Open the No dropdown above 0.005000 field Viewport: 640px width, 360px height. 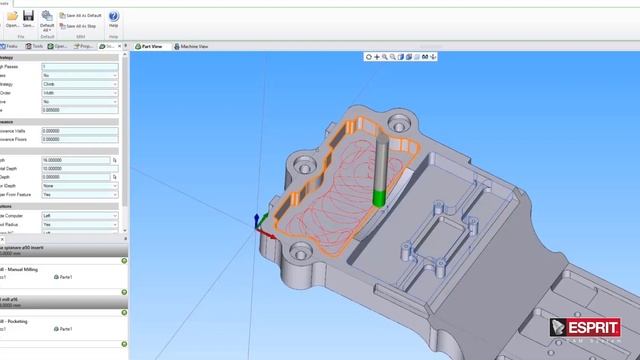tap(80, 102)
